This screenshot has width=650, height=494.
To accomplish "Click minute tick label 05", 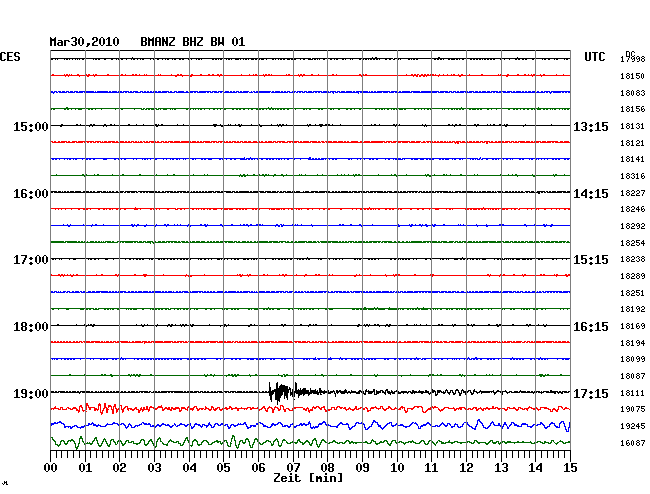I will coord(223,468).
